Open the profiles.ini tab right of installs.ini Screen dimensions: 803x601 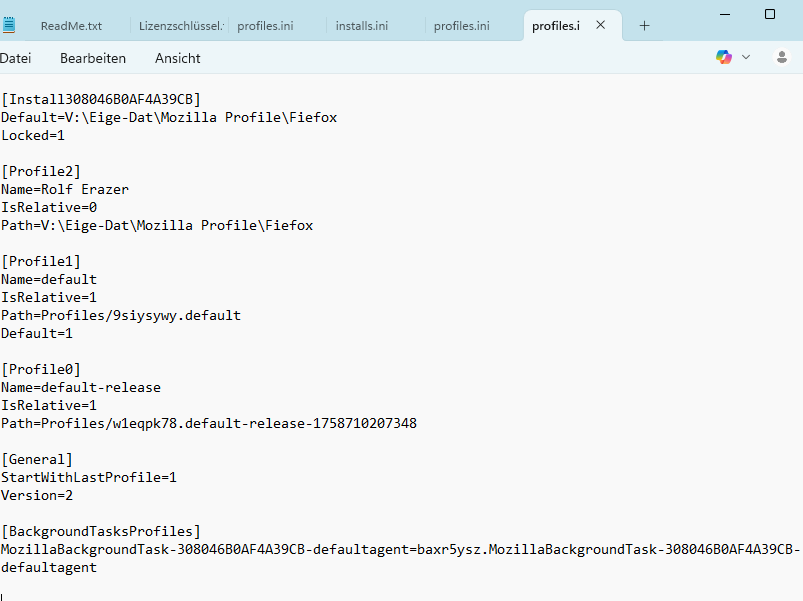pos(461,25)
